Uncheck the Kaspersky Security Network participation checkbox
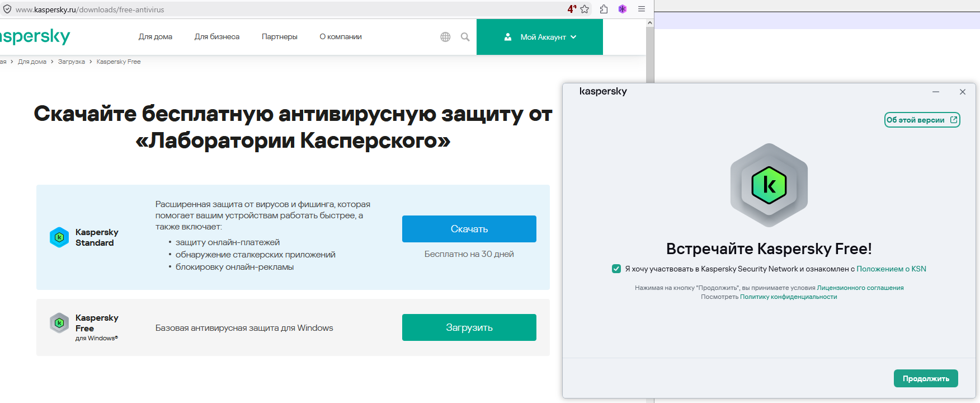This screenshot has width=980, height=403. click(x=616, y=269)
